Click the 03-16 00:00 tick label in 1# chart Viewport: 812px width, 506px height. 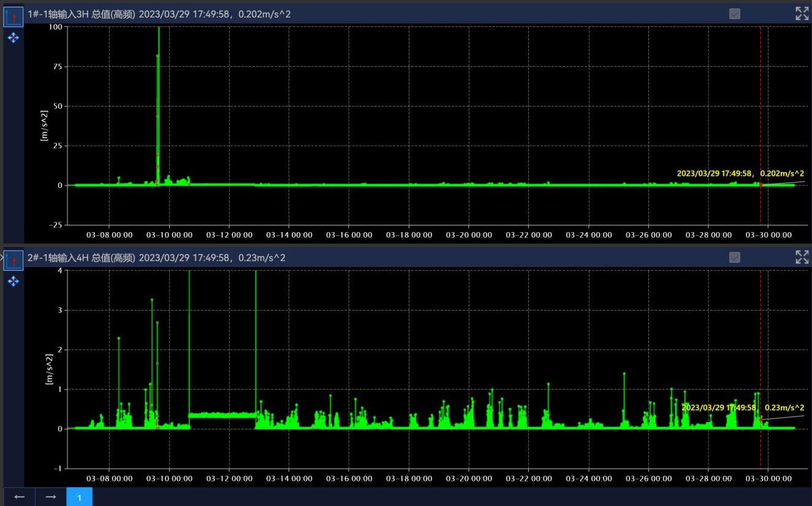349,235
